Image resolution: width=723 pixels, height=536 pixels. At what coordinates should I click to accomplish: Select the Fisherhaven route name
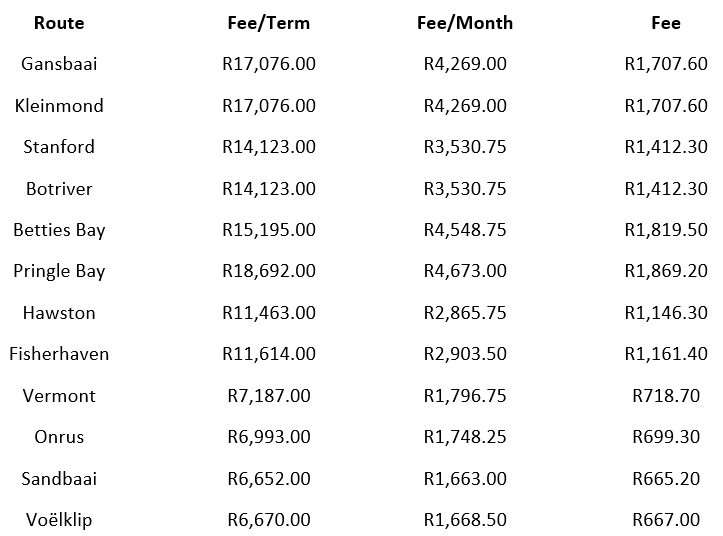coord(59,354)
